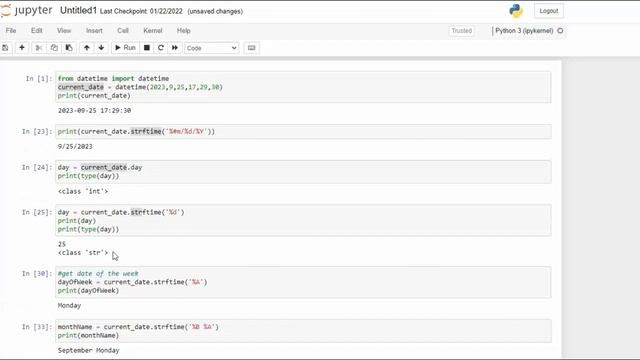640x360 pixels.
Task: Paste cells below icon
Action: point(69,48)
